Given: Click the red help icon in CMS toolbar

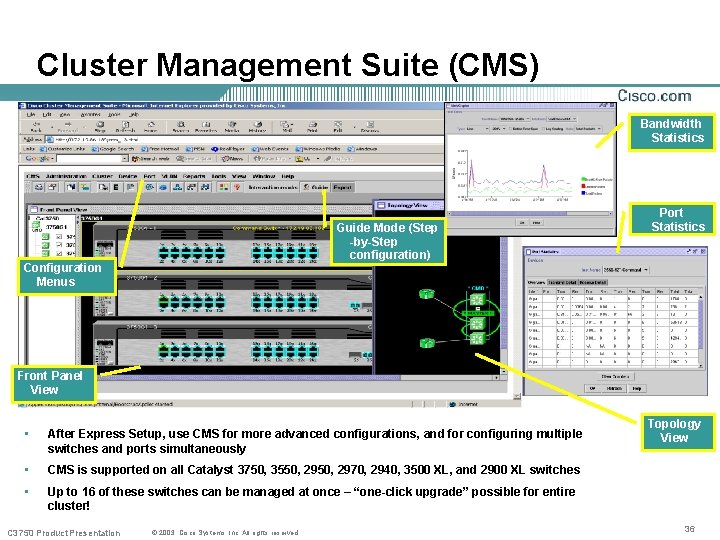Looking at the screenshot, I should (237, 187).
